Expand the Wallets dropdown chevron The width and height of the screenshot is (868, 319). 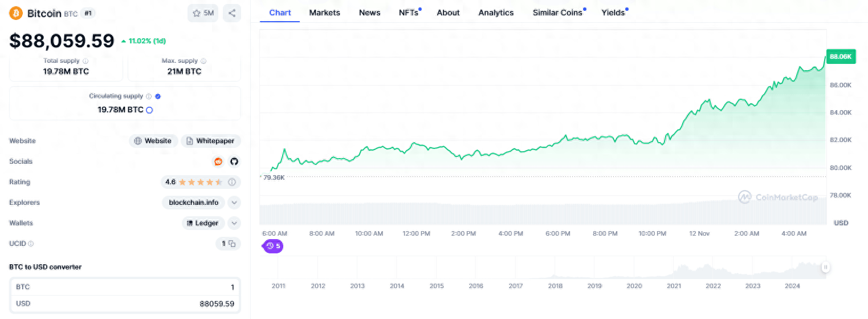pos(234,223)
